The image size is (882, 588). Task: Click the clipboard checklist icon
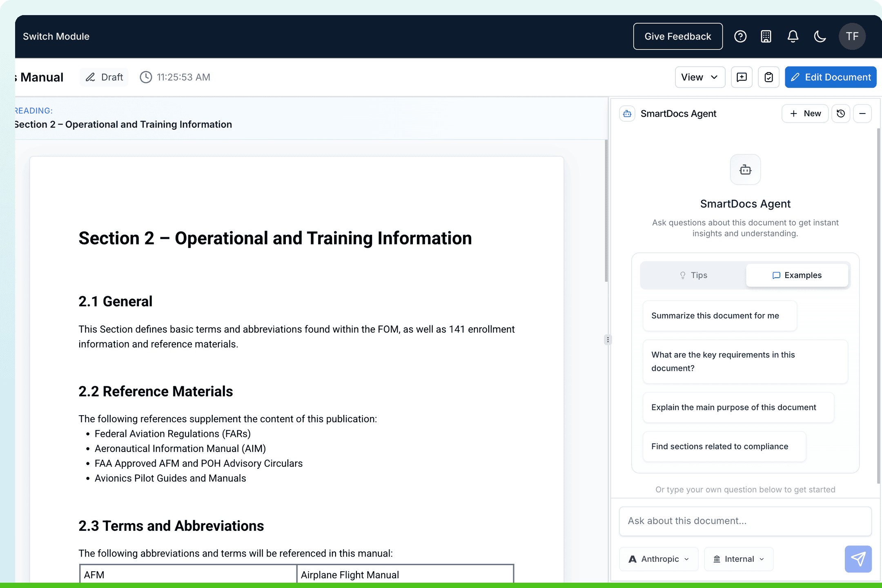point(768,77)
